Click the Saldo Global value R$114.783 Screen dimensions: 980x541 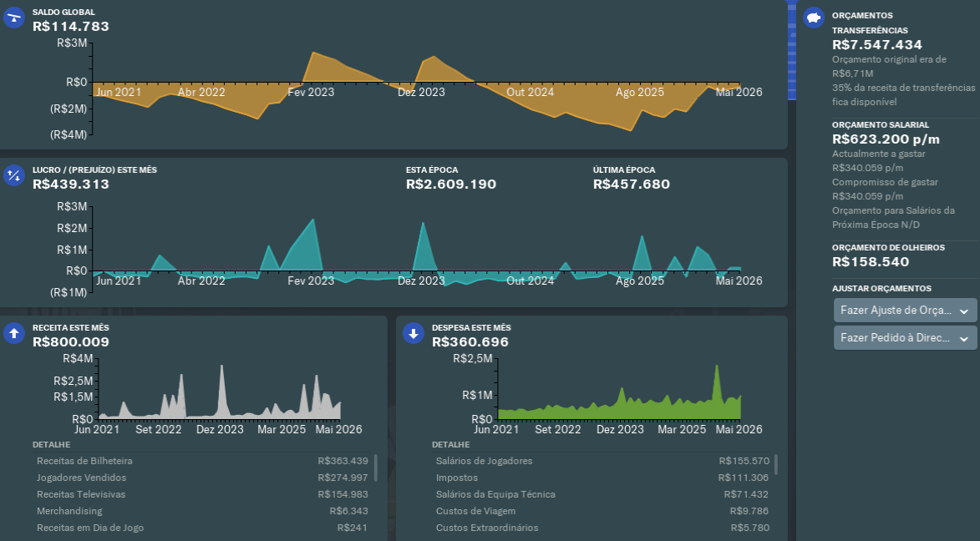(x=71, y=26)
